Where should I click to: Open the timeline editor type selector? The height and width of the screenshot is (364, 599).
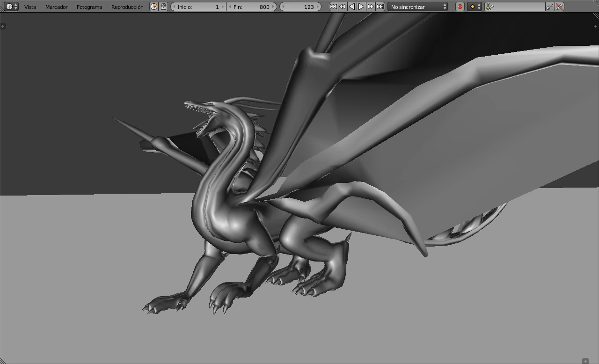coord(11,7)
